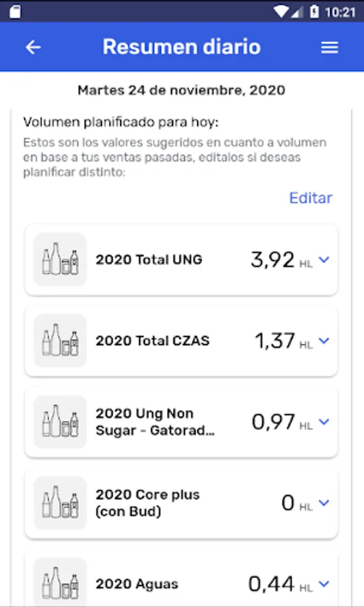The height and width of the screenshot is (607, 364).
Task: Select the 2020 Total UNG label
Action: [149, 260]
